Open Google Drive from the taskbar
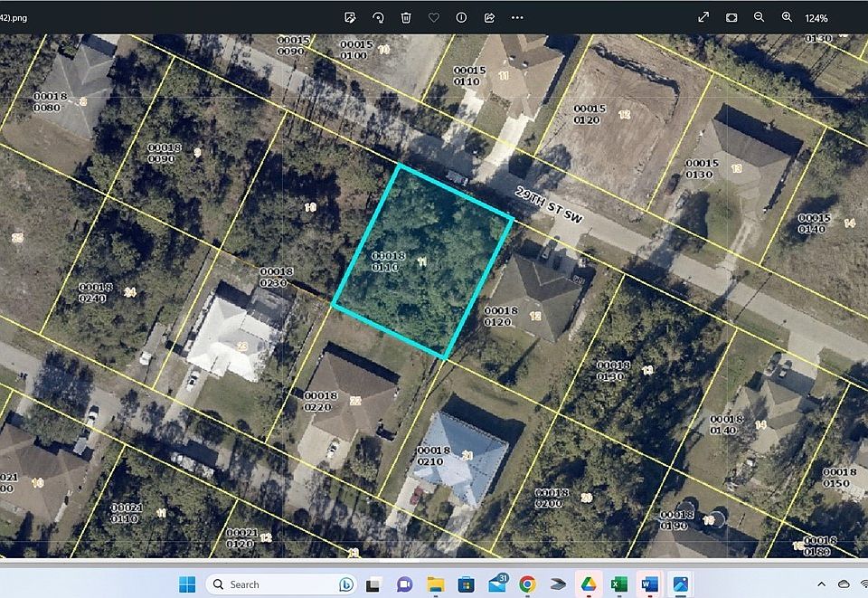The height and width of the screenshot is (598, 868). tap(589, 584)
